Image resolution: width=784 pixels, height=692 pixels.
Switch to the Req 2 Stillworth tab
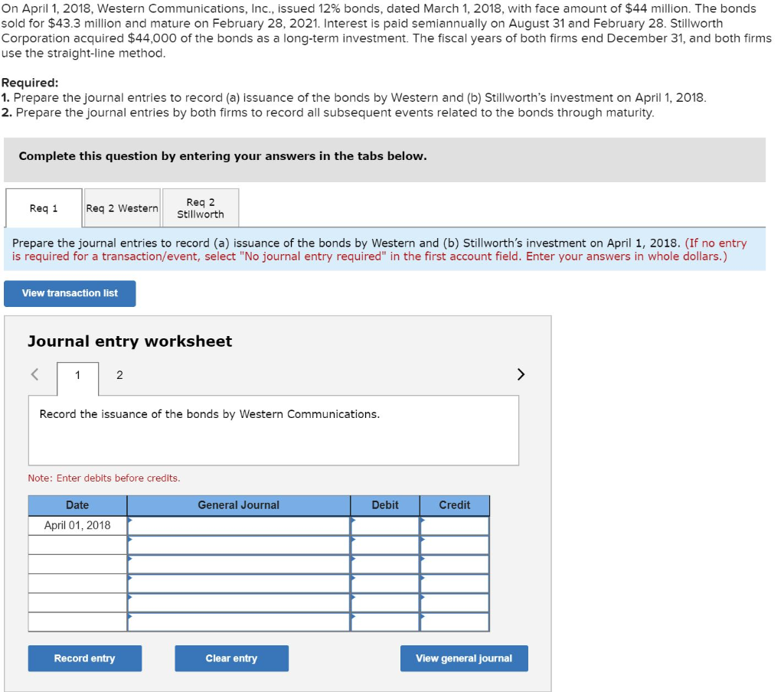[200, 207]
